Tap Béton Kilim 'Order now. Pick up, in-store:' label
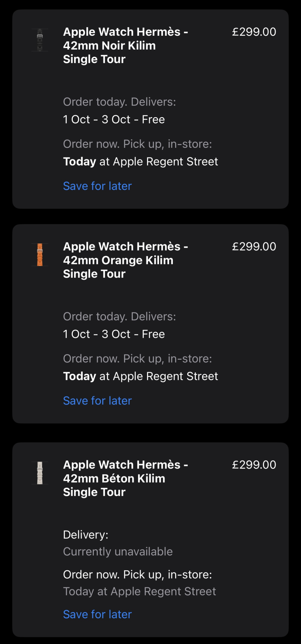This screenshot has width=301, height=644. (x=137, y=574)
